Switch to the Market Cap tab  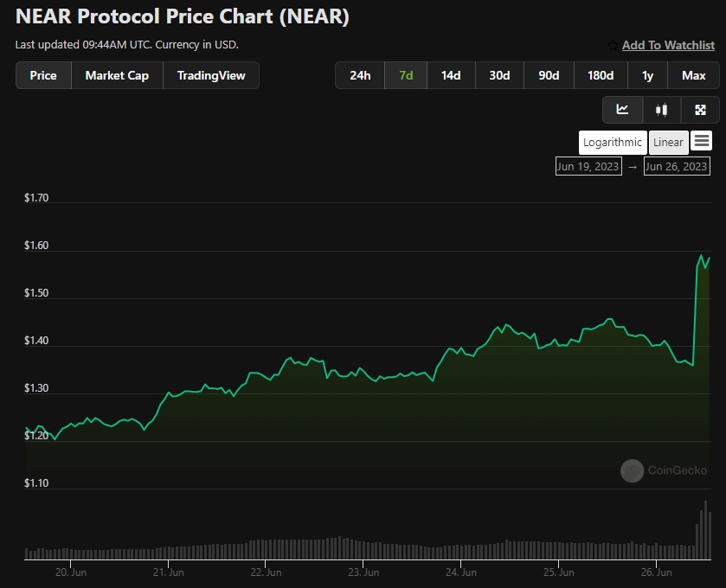coord(117,75)
